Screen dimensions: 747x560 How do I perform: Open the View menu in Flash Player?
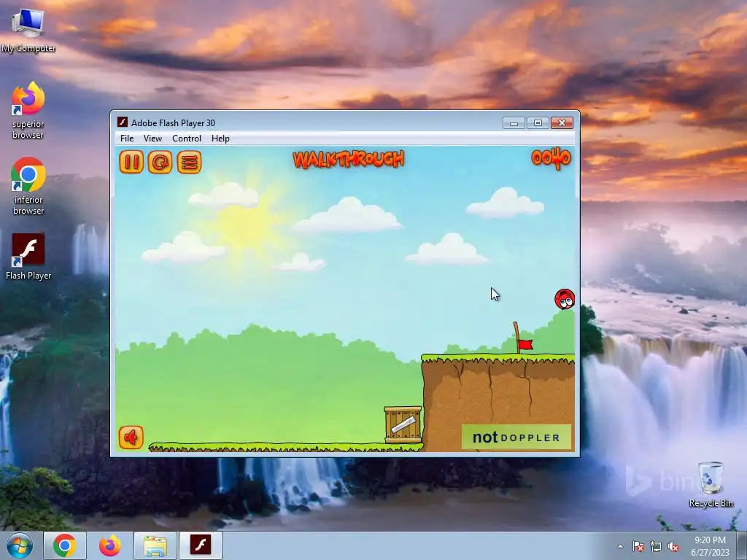[152, 139]
